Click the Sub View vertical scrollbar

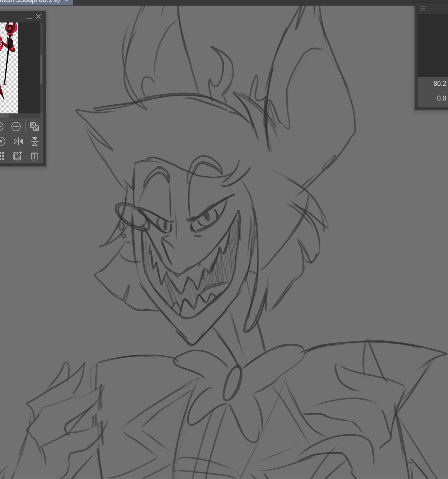[41, 69]
